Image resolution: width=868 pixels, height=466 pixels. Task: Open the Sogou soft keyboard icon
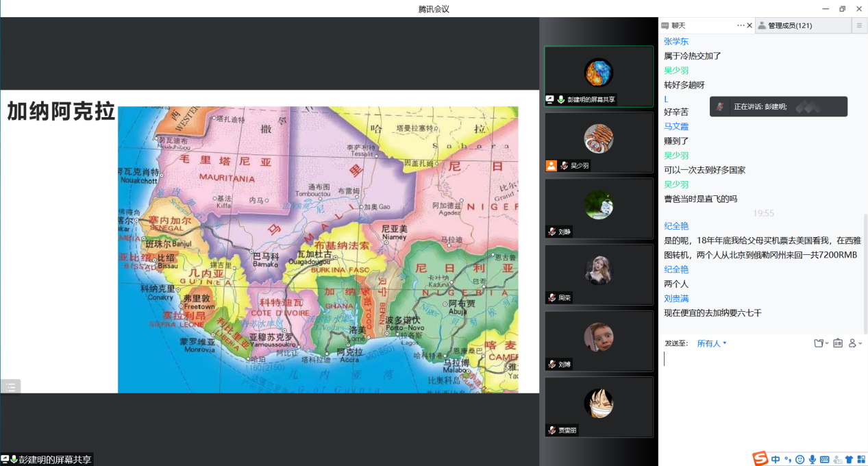[824, 459]
